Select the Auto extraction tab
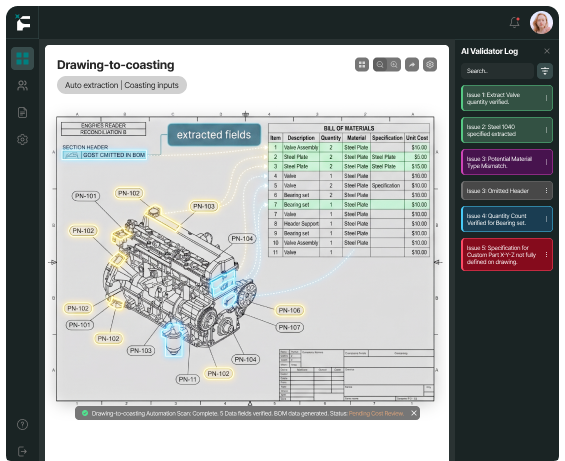Image resolution: width=565 pixels, height=461 pixels. [92, 85]
